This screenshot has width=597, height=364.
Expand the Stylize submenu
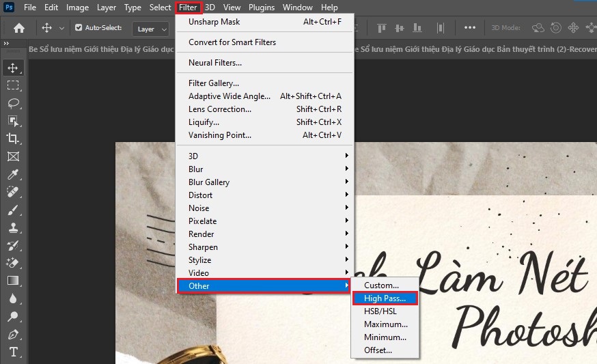pyautogui.click(x=264, y=260)
